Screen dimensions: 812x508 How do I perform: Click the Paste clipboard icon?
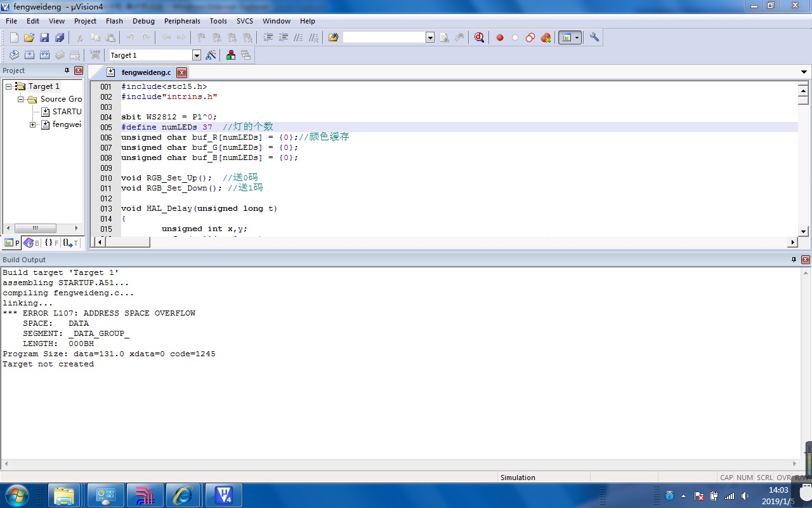coord(110,37)
